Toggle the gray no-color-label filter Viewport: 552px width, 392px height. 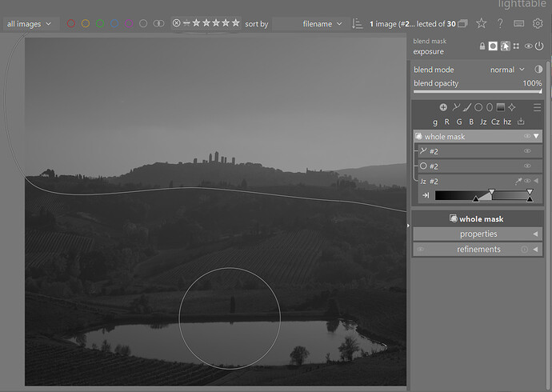143,23
